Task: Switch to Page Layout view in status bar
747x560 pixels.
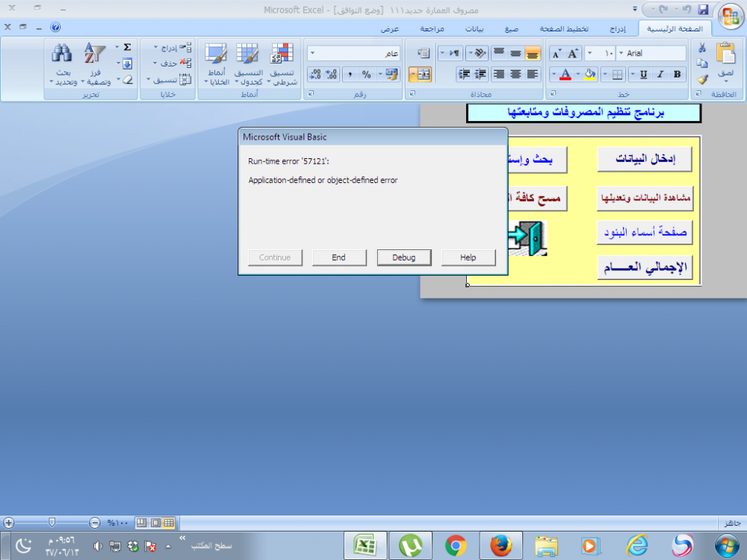Action: click(x=155, y=523)
